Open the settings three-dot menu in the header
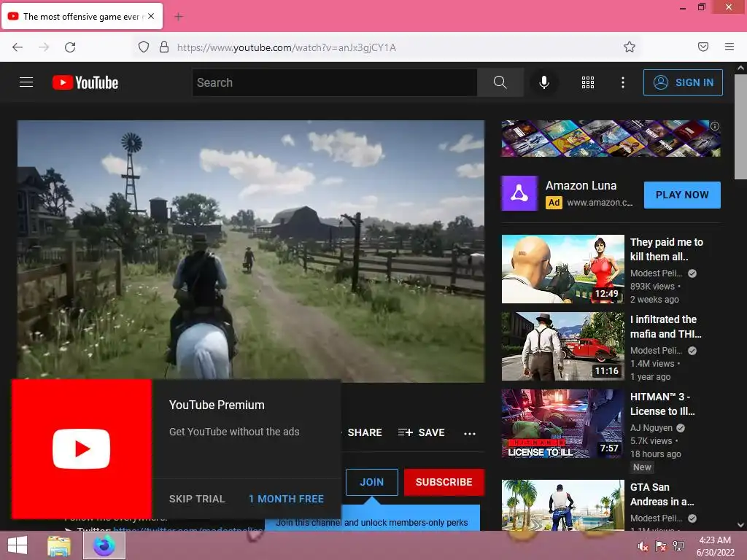Screen dimensions: 747x560 tap(623, 82)
